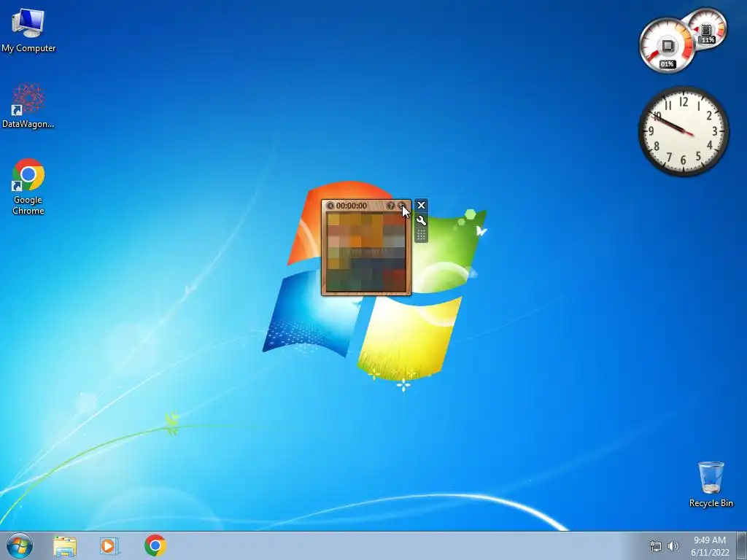
Task: Click the Windows Start orb
Action: [x=20, y=545]
